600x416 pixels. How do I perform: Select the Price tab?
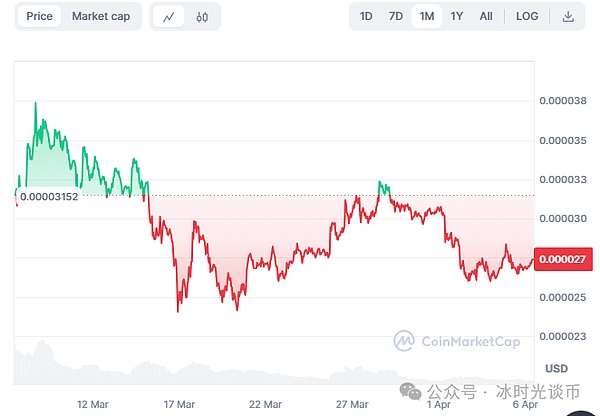[x=40, y=16]
